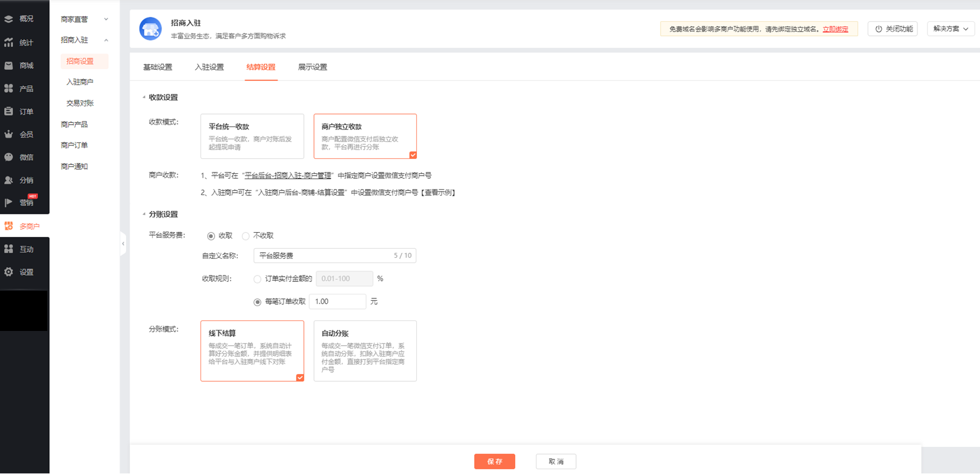Select 收取 platform fee radio

211,236
